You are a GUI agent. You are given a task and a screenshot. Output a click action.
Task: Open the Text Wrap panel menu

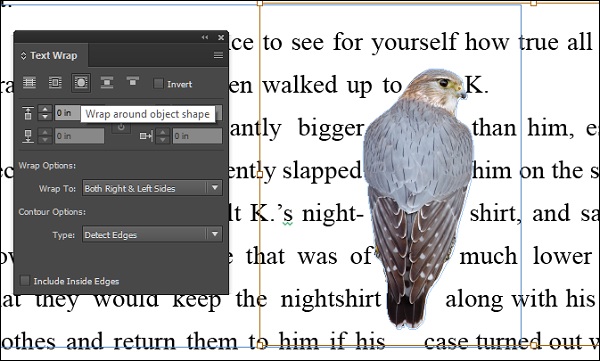click(x=218, y=56)
